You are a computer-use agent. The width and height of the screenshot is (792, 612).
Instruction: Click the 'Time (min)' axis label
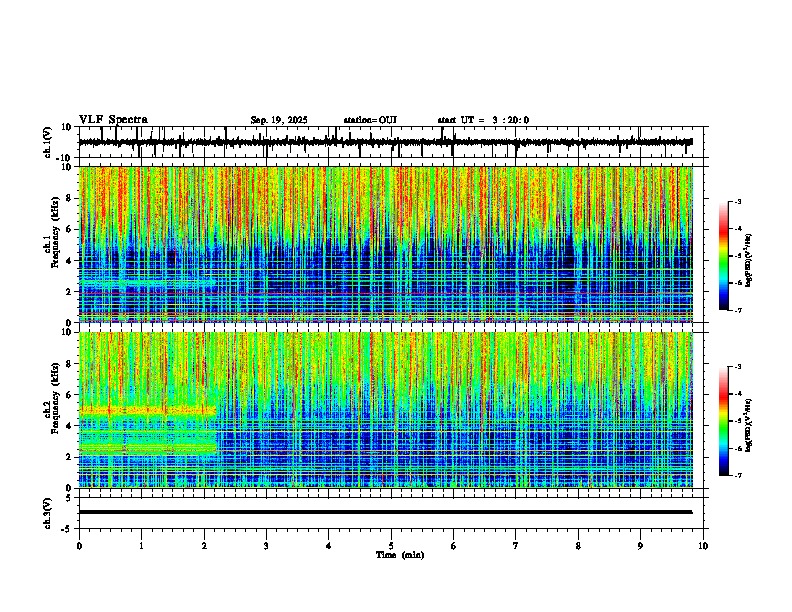pyautogui.click(x=400, y=555)
